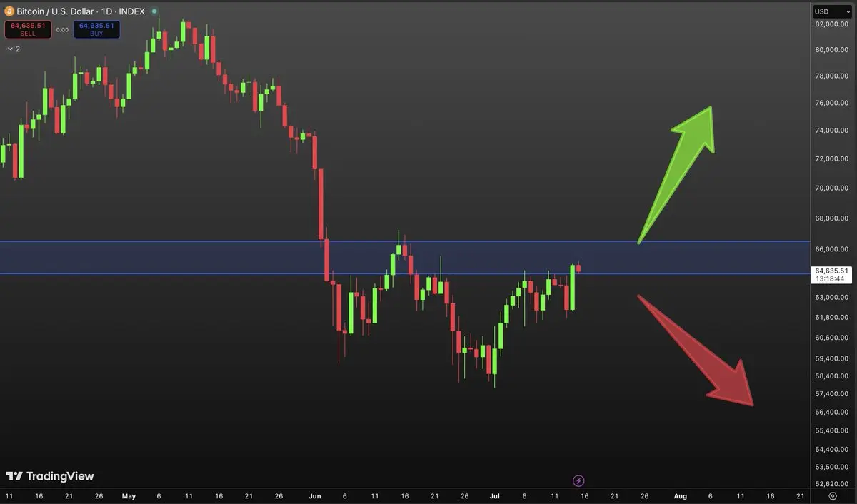Click the 66,000.00 price axis label

[x=832, y=249]
